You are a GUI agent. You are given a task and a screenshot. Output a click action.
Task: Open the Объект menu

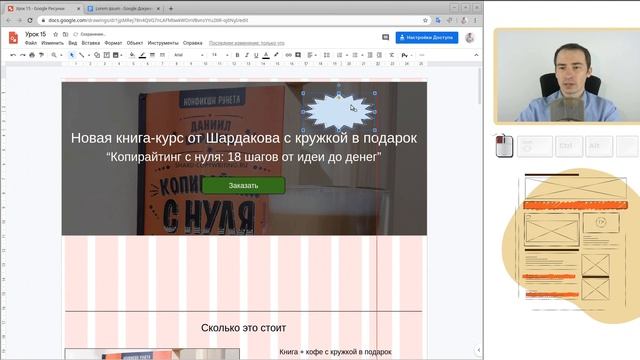coord(135,43)
